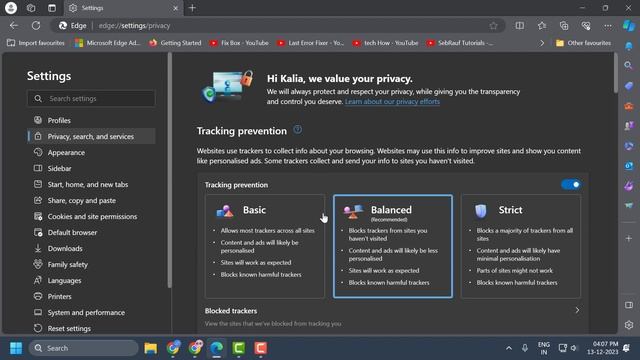Expand the Blocked trackers row chevron
The width and height of the screenshot is (640, 360).
[577, 310]
